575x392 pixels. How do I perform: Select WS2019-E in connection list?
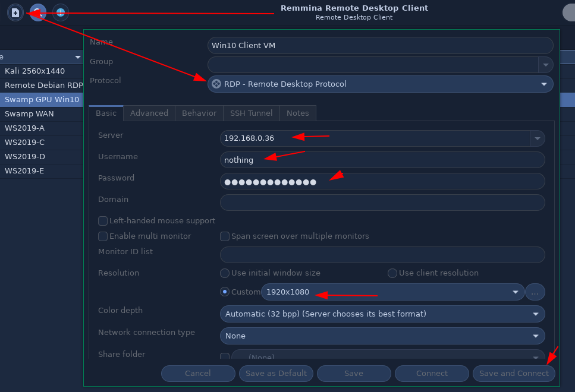pos(42,171)
